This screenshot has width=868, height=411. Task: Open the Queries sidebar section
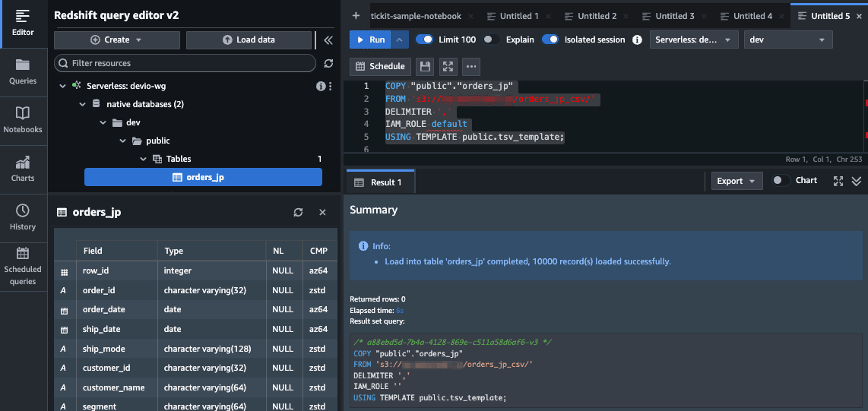coord(24,72)
